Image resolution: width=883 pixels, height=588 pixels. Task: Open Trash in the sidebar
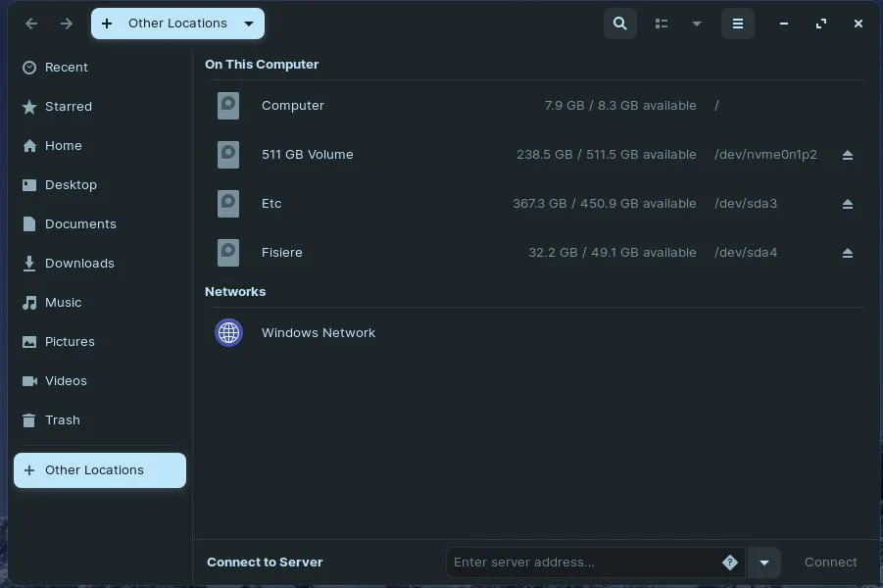[100, 420]
